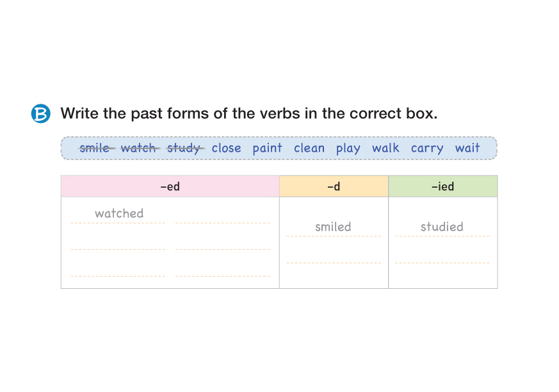Pick the crossed-out word "study"
This screenshot has width=559, height=392.
[184, 148]
